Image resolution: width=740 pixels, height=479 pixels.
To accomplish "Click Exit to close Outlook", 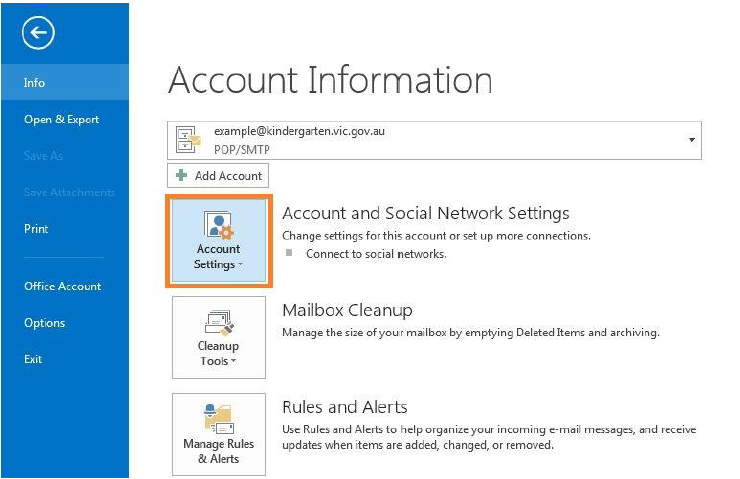I will pyautogui.click(x=33, y=359).
